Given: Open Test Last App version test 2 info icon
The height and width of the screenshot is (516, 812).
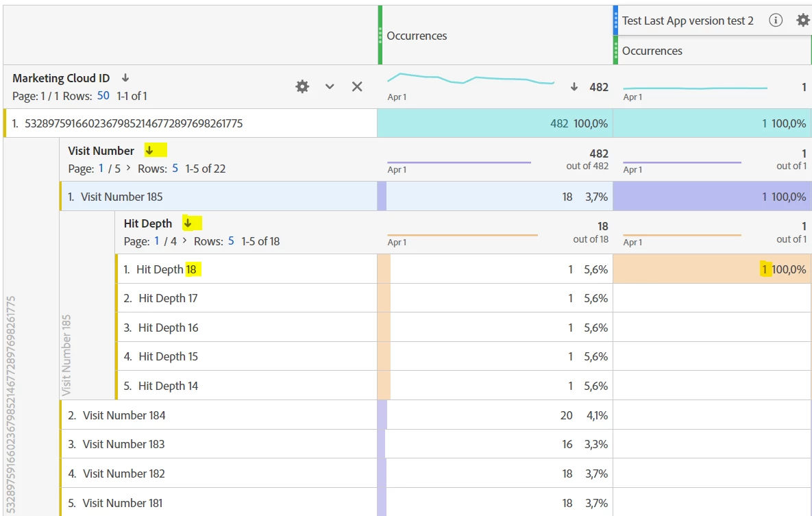Looking at the screenshot, I should click(775, 20).
